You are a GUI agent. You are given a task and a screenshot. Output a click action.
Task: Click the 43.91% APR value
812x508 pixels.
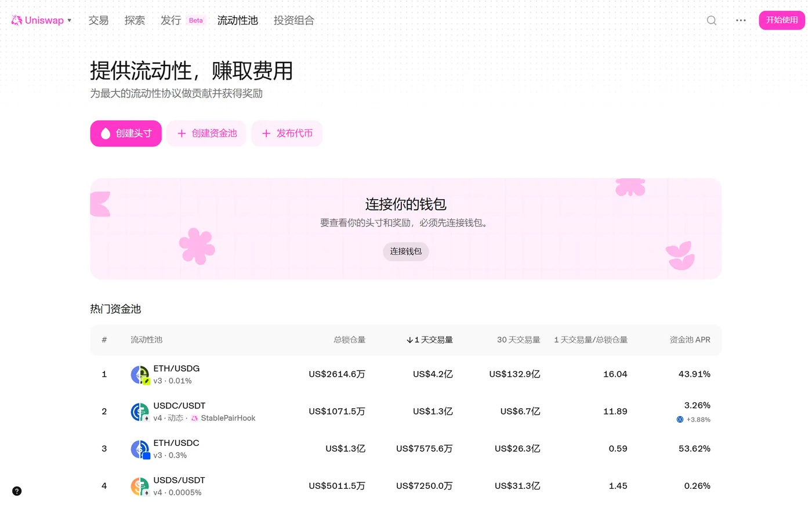tap(694, 374)
